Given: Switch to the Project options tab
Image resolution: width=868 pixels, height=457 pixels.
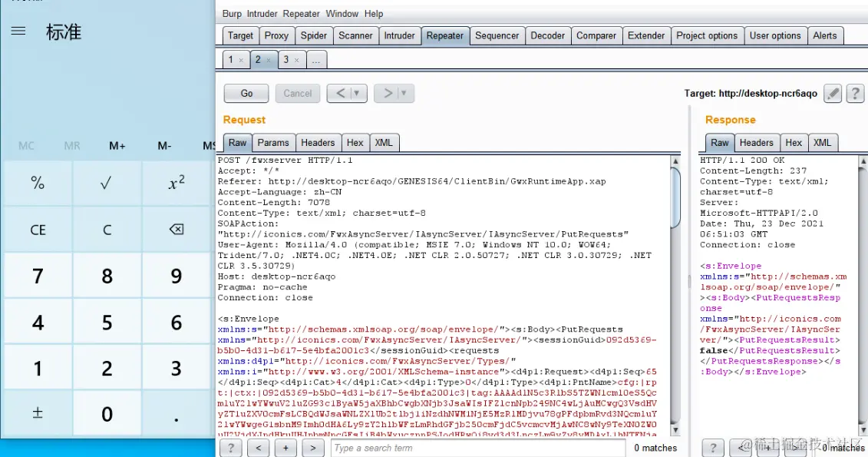Looking at the screenshot, I should [x=707, y=35].
